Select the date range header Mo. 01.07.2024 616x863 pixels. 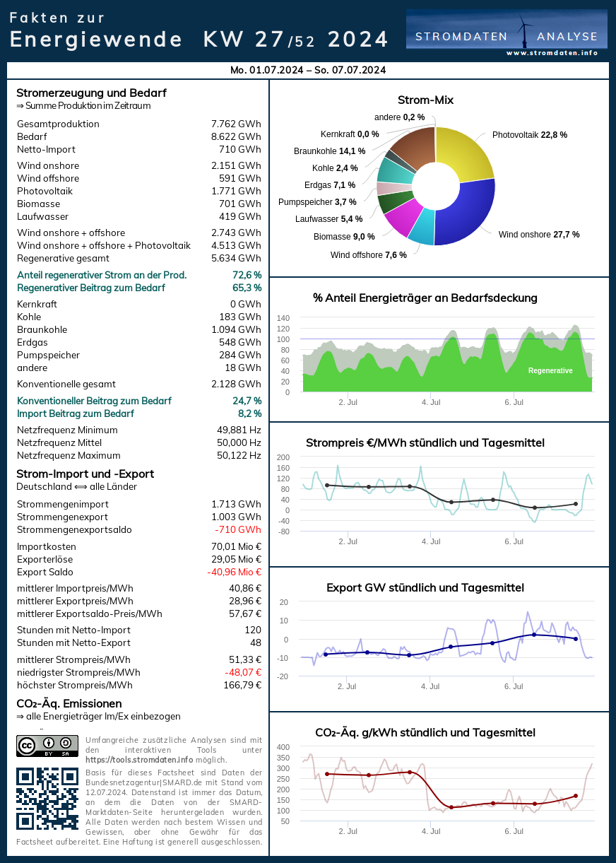(308, 70)
